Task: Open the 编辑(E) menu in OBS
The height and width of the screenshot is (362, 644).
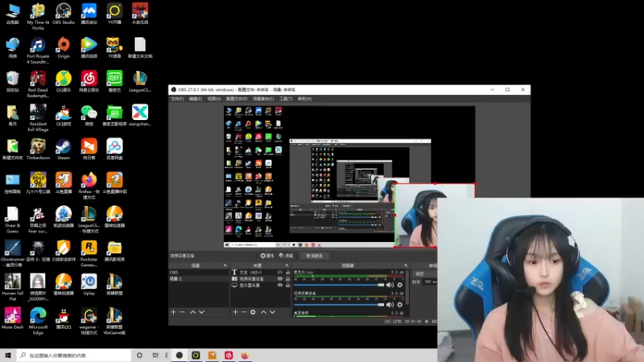Action: point(196,99)
